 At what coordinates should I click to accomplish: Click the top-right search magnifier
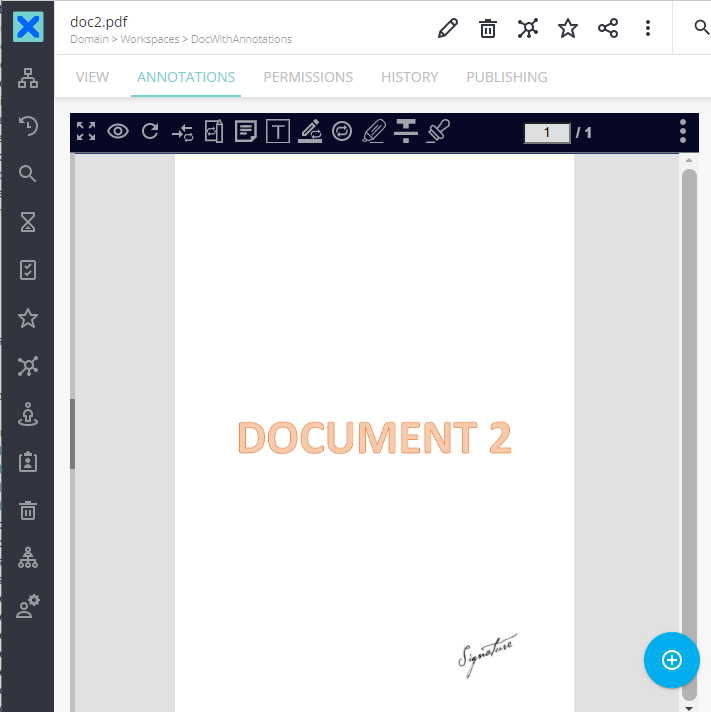point(701,27)
